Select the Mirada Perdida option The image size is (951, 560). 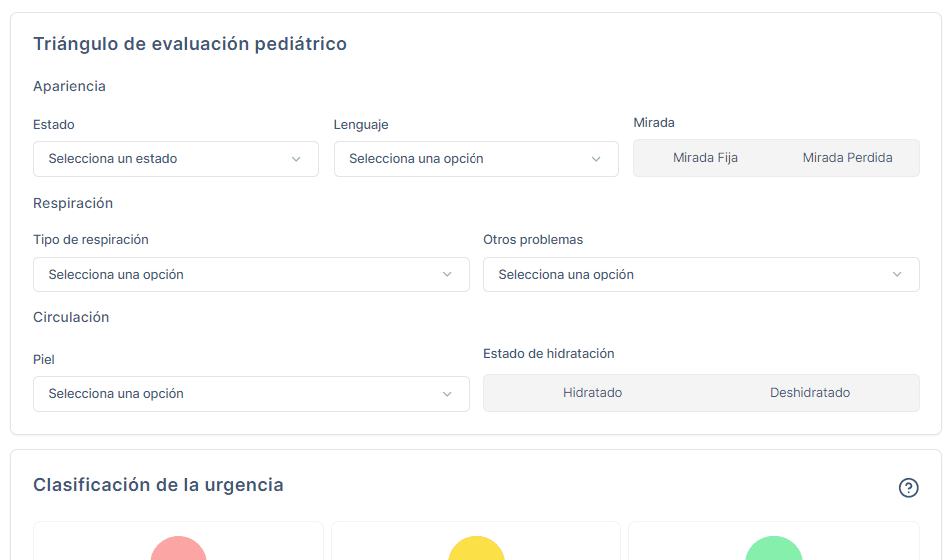847,158
